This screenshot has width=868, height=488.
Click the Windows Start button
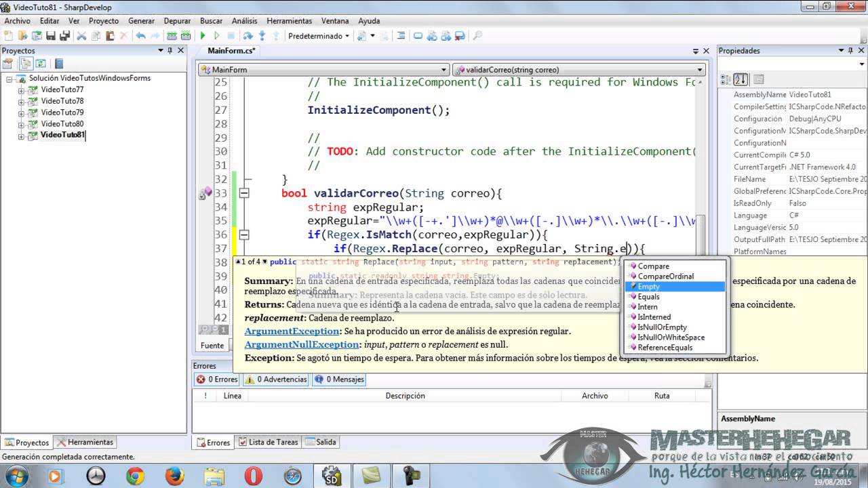coord(15,476)
